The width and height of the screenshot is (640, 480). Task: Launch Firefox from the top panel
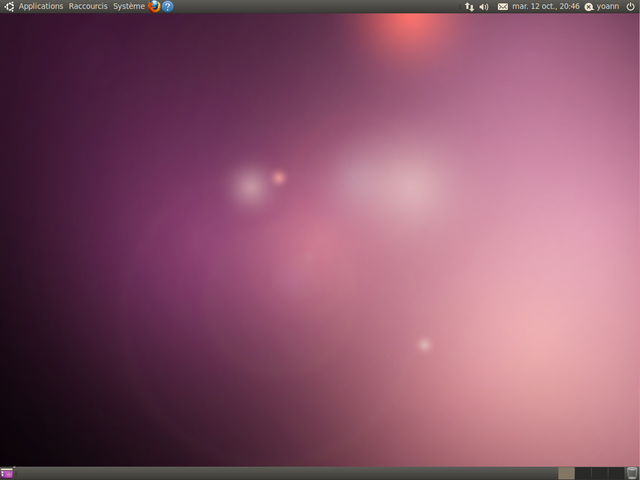click(x=154, y=7)
